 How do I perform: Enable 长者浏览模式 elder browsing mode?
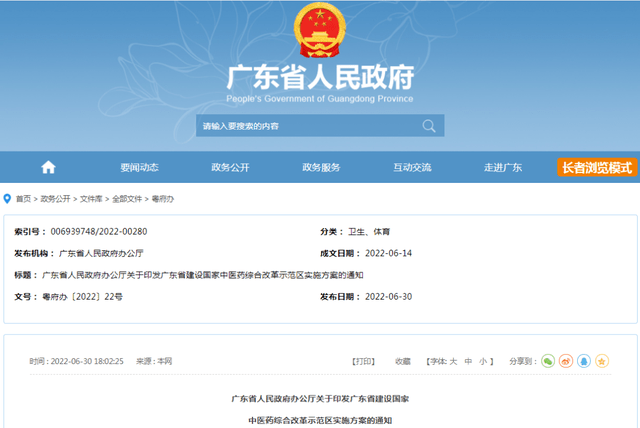tap(596, 167)
